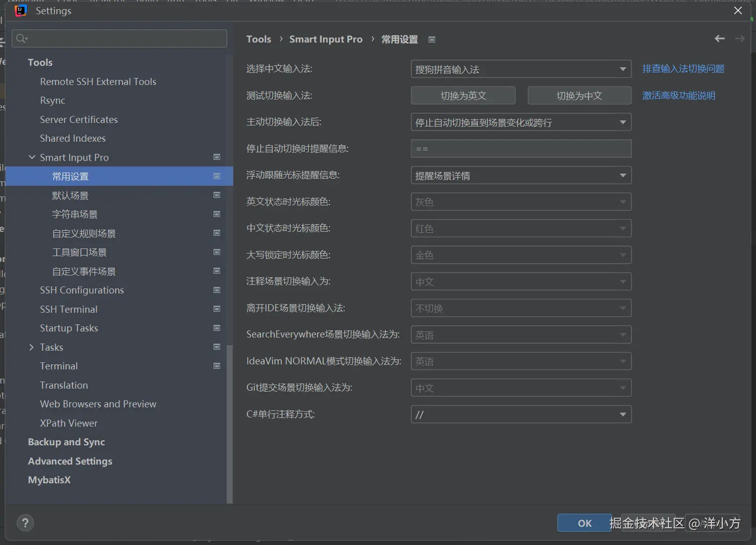Click the project-level icon beside 自定义规则场景
This screenshot has width=756, height=545.
[217, 233]
